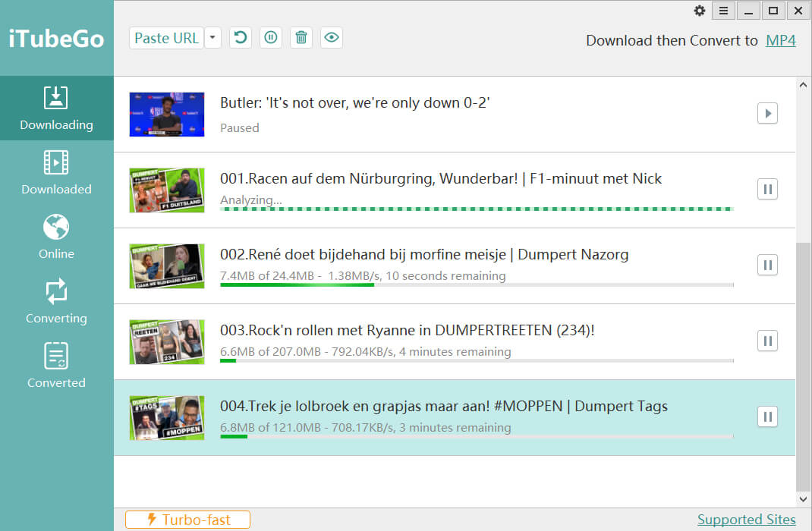Click the trash delete icon in toolbar
The width and height of the screenshot is (812, 531).
[x=301, y=38]
